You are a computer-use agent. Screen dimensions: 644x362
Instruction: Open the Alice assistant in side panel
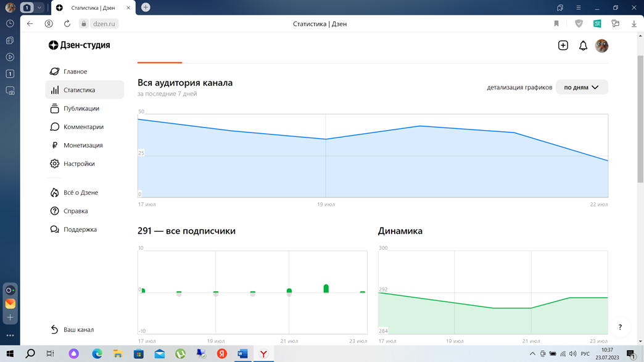tap(10, 290)
